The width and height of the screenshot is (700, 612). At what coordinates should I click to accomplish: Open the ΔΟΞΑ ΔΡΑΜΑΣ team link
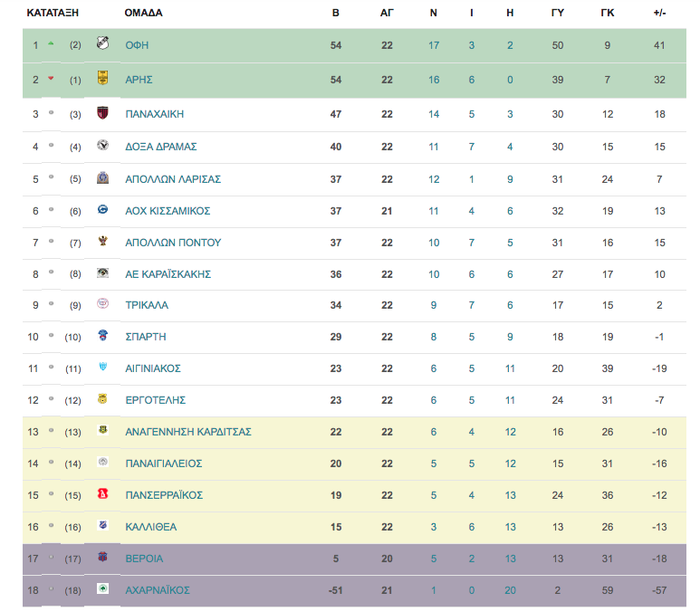160,147
